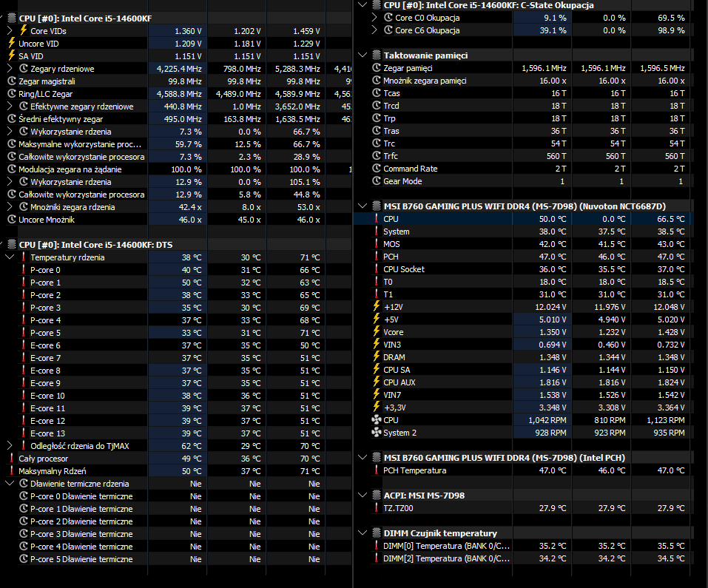The height and width of the screenshot is (588, 708).
Task: Click the fan icon next to System 2
Action: pos(376,433)
